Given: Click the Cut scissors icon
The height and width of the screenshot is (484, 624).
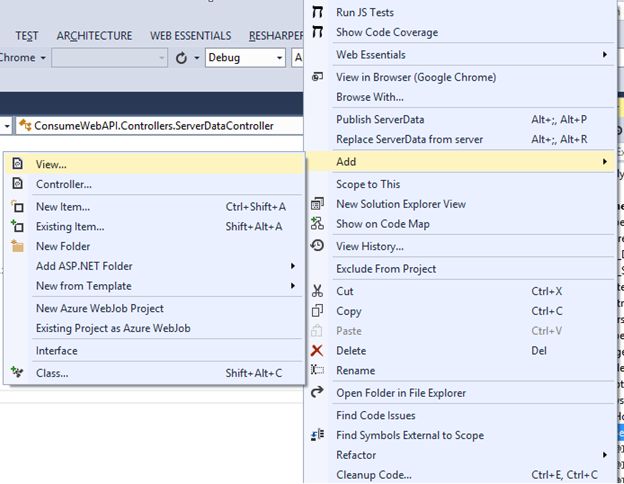Looking at the screenshot, I should (317, 291).
